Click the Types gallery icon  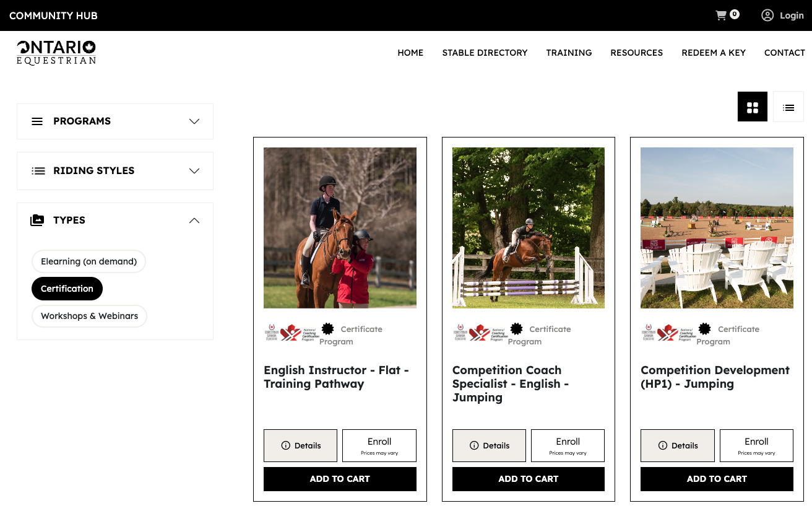[x=37, y=220]
